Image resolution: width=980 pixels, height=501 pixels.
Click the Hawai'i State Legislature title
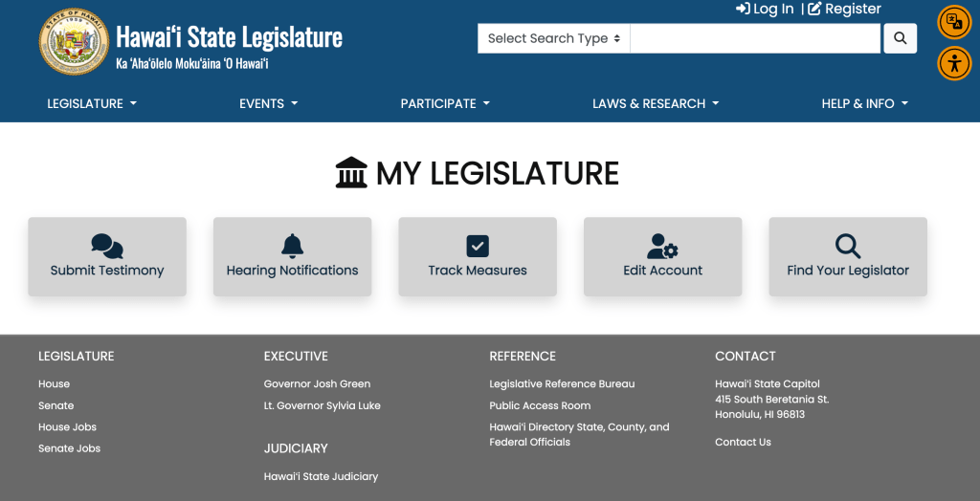[230, 37]
